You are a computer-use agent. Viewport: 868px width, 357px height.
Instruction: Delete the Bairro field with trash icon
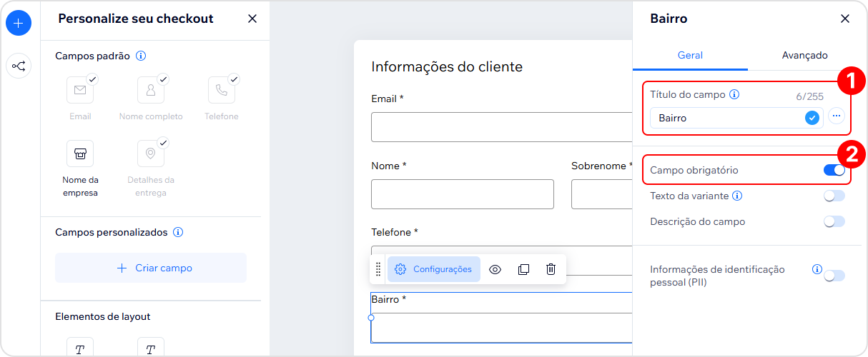coord(551,269)
